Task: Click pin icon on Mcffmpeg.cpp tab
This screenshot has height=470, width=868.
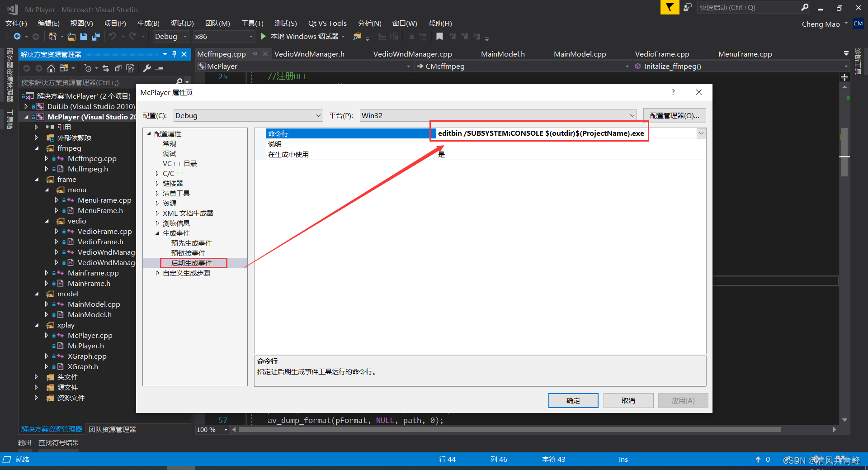Action: (255, 54)
